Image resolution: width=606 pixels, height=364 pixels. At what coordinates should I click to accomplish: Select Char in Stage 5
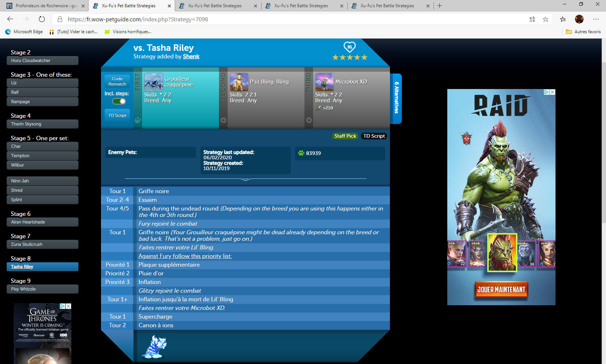(x=43, y=146)
